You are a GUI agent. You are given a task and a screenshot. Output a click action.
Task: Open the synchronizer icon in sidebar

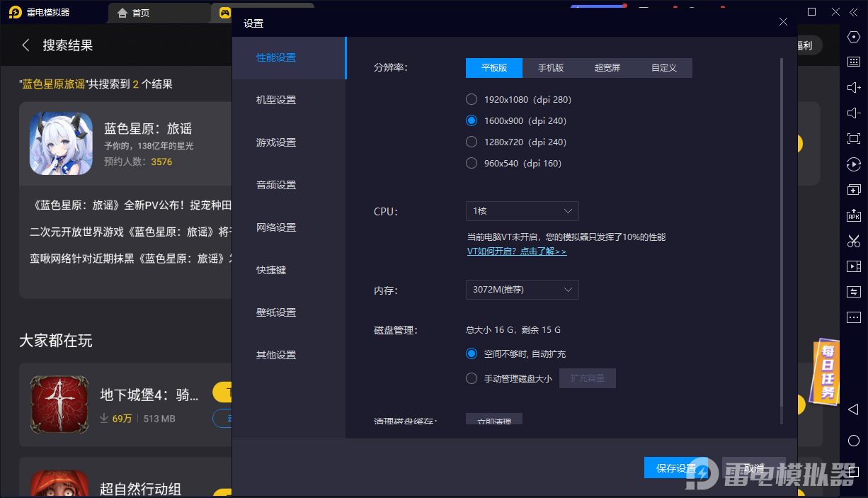click(854, 292)
